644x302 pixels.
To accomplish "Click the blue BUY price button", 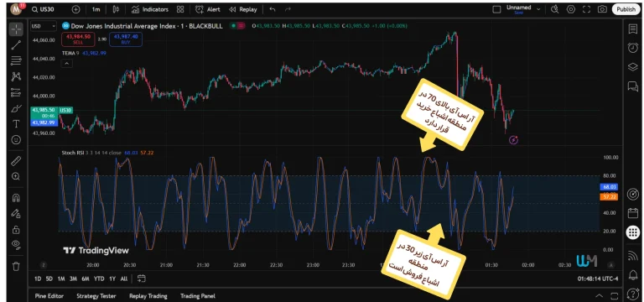I will pos(126,39).
